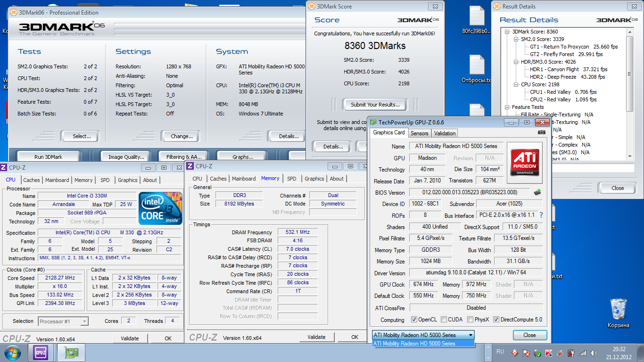Open the Caches tab in left CPU-Z window
The image size is (644, 362).
pyautogui.click(x=32, y=180)
